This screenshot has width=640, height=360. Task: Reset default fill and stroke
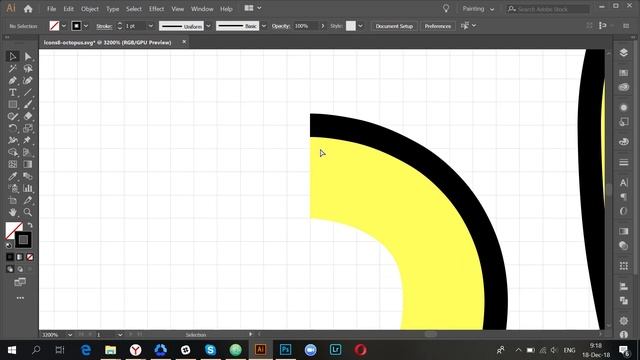[x=9, y=246]
